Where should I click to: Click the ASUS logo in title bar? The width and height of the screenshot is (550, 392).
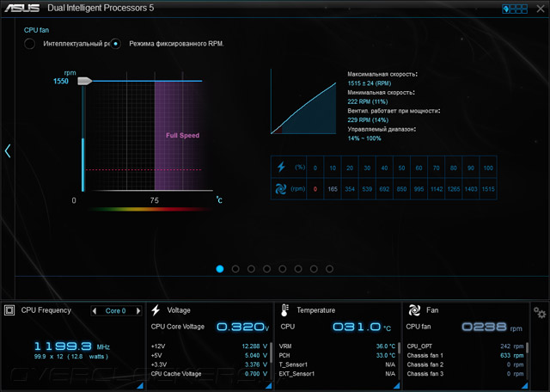coord(21,8)
